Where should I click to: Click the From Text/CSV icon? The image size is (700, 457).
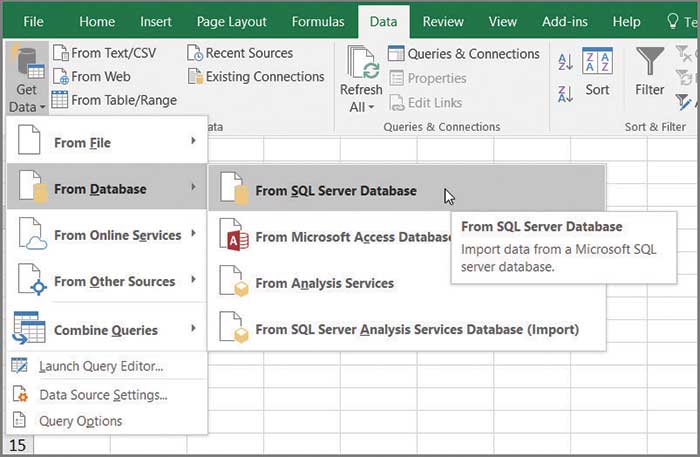60,53
